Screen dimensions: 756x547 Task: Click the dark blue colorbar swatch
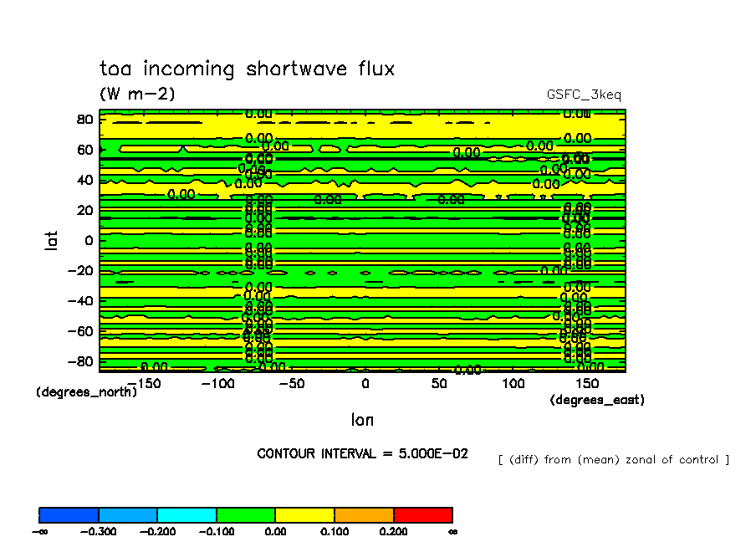click(69, 515)
